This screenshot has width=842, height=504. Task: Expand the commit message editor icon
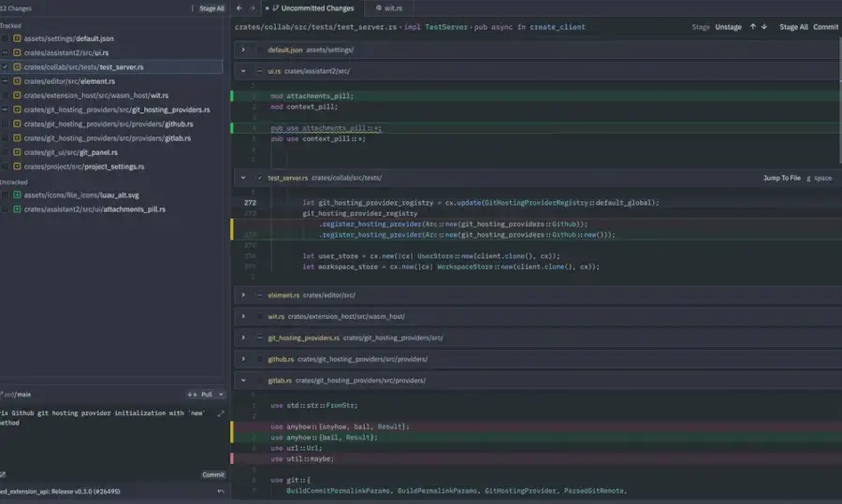[220, 413]
